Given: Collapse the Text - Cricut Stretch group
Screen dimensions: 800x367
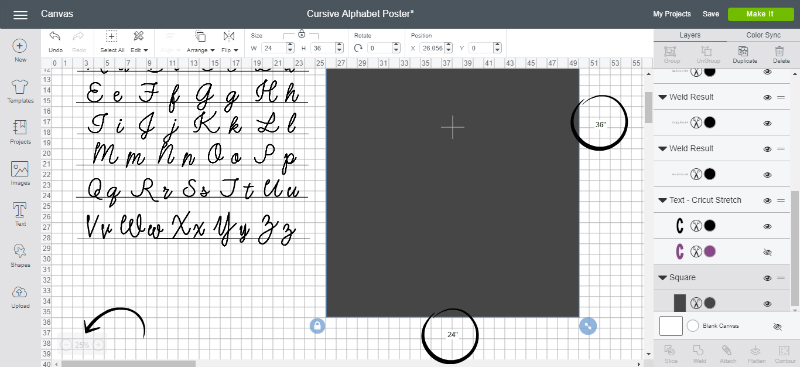Looking at the screenshot, I should point(663,201).
